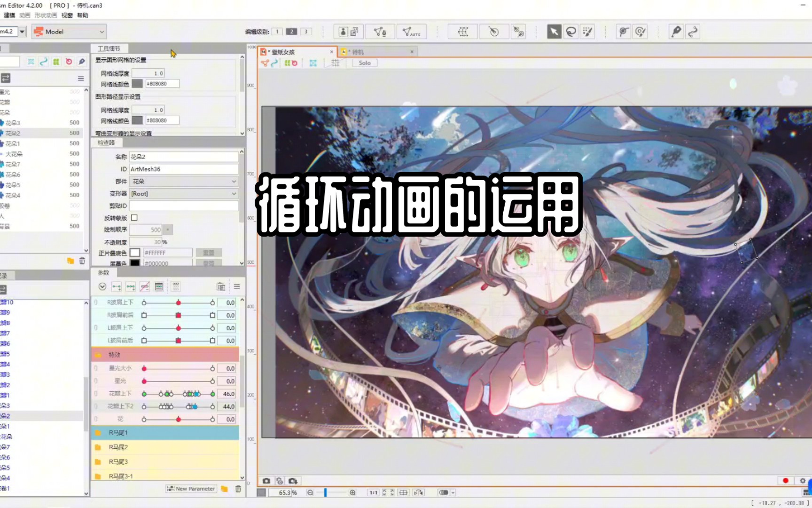Expand the R马尾1 parameter group
The height and width of the screenshot is (508, 812).
tap(98, 433)
